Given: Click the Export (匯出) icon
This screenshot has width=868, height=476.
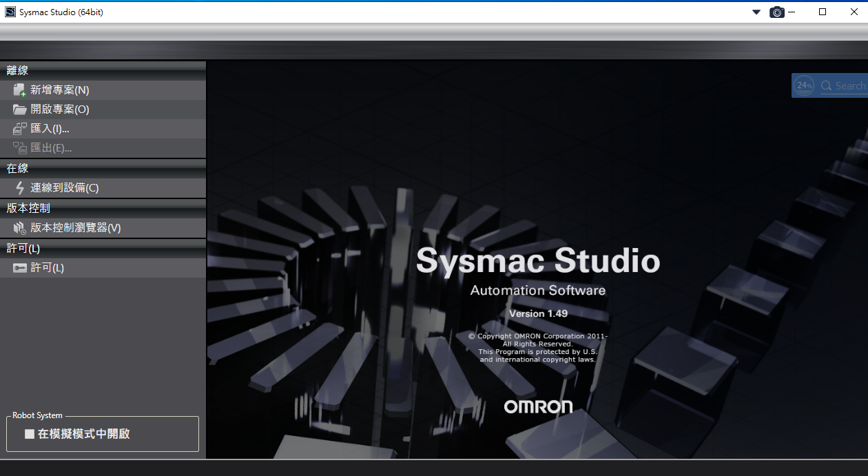Looking at the screenshot, I should [19, 148].
